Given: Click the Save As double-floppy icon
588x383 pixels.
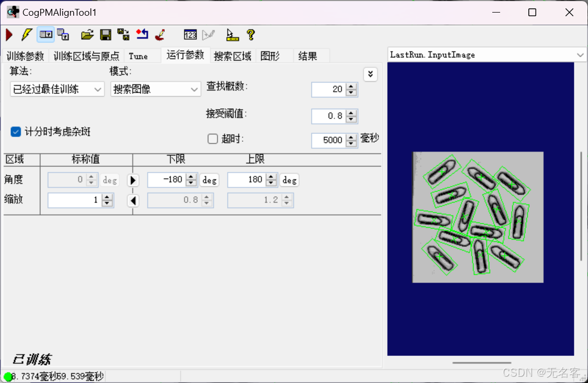Looking at the screenshot, I should (x=123, y=35).
